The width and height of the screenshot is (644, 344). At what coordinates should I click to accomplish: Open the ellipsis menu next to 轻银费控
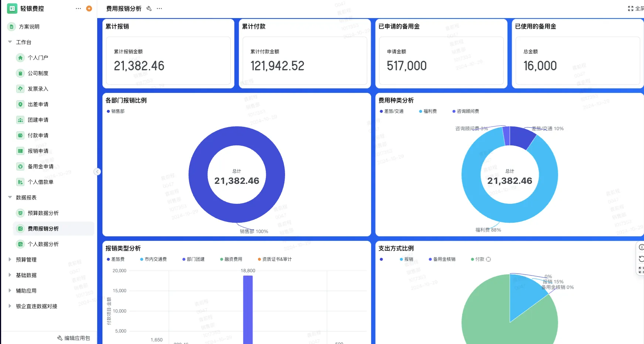point(78,9)
